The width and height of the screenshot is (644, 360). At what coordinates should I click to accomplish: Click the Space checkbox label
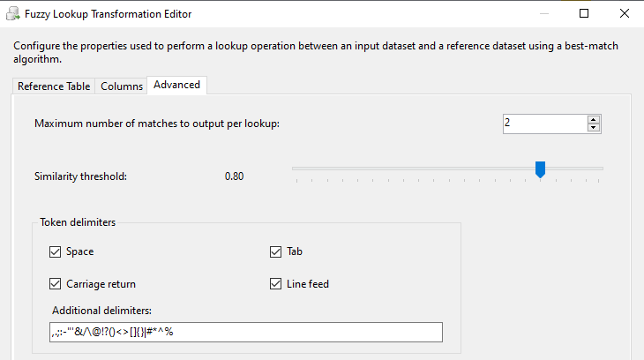pos(79,251)
